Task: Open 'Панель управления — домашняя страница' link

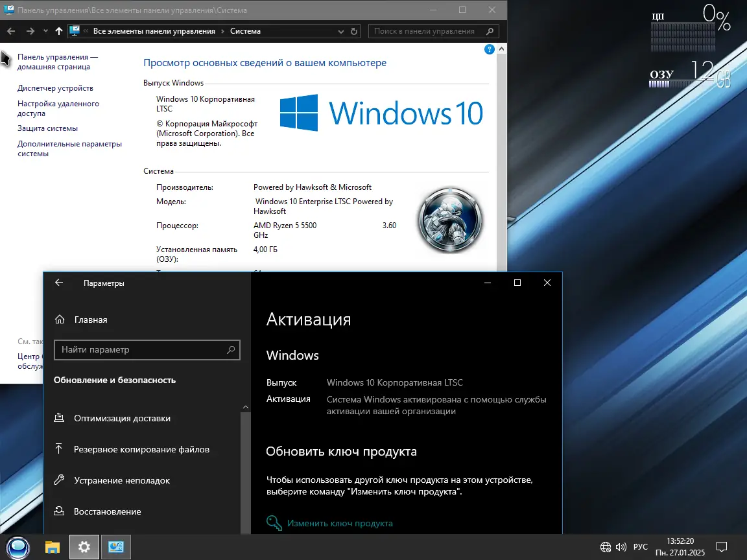Action: (58, 62)
